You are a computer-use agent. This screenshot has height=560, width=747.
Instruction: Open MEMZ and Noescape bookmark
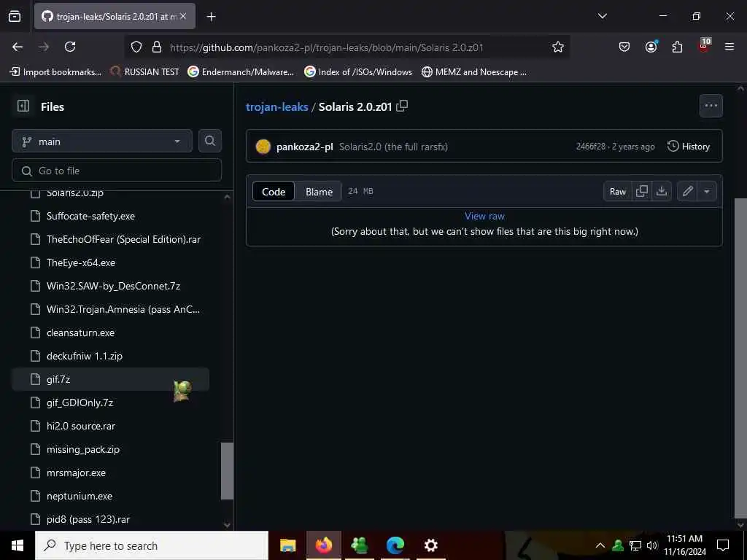point(474,72)
